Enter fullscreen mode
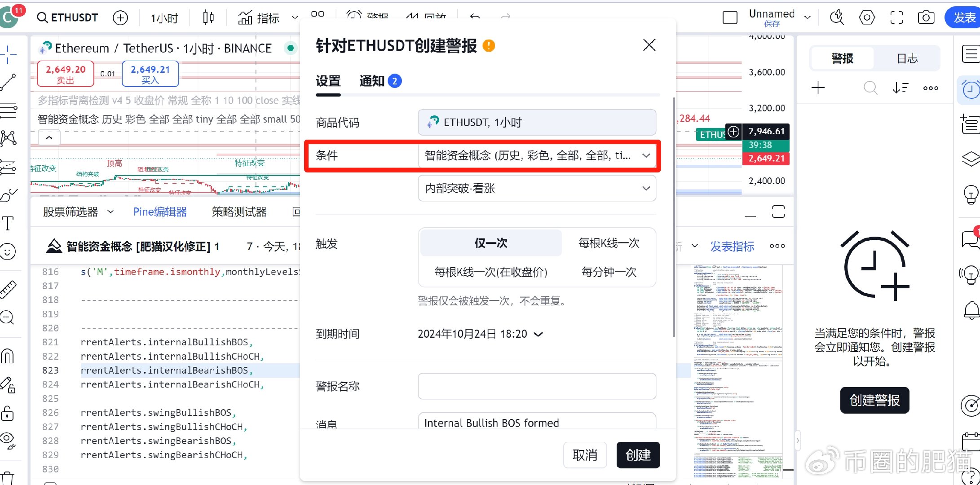This screenshot has width=980, height=485. 897,18
